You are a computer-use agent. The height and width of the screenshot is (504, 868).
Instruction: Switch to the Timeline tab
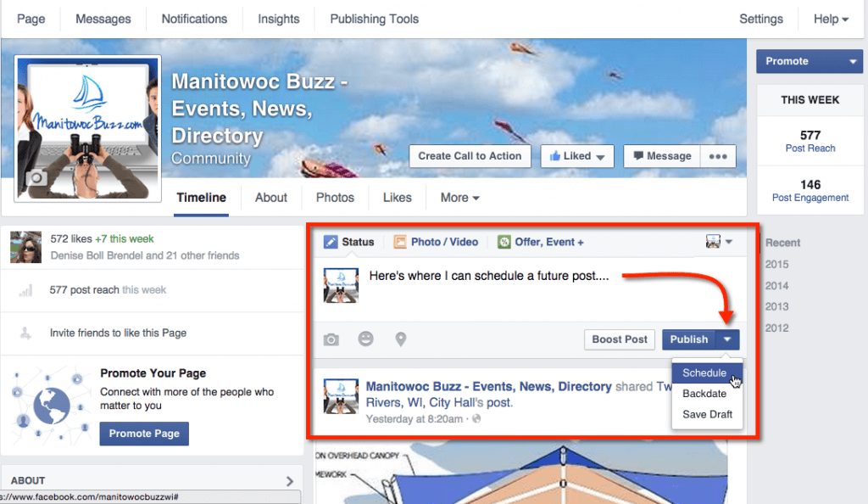click(x=201, y=198)
